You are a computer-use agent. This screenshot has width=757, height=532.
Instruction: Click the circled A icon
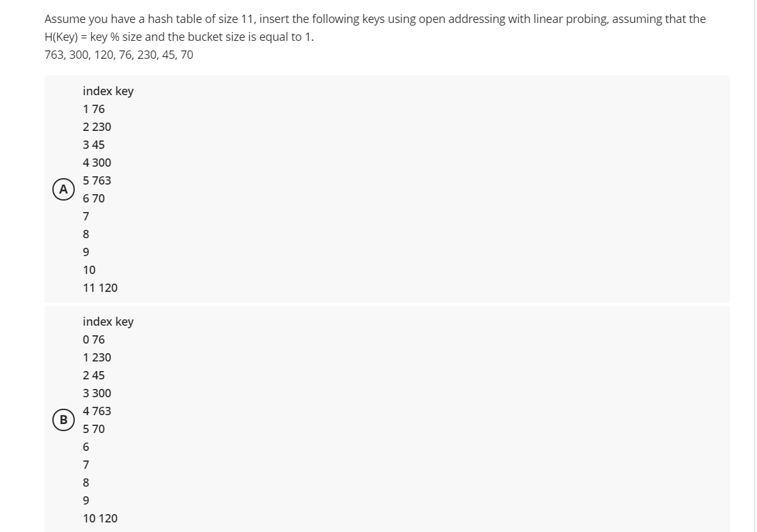click(x=63, y=189)
